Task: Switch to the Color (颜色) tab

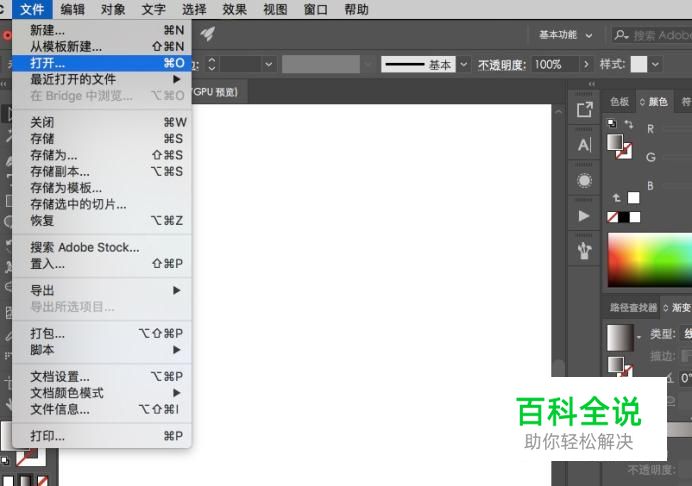Action: click(x=654, y=102)
